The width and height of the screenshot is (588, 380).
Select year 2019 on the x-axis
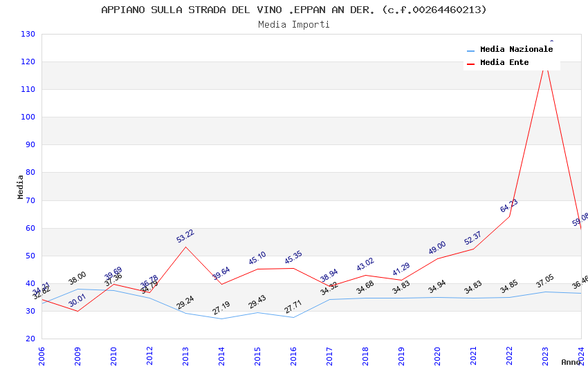(x=402, y=356)
